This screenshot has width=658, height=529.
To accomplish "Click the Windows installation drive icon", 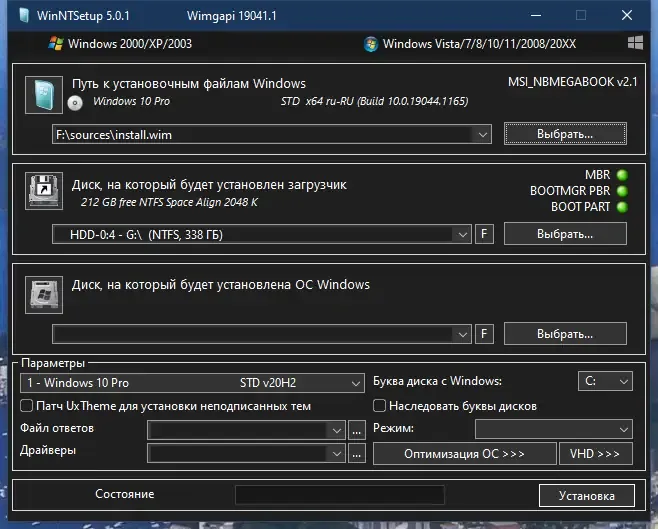I will (x=44, y=295).
